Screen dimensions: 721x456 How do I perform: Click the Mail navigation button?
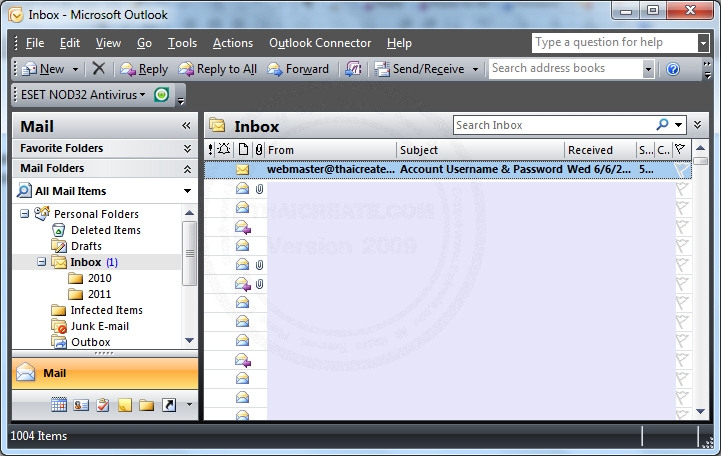click(105, 373)
